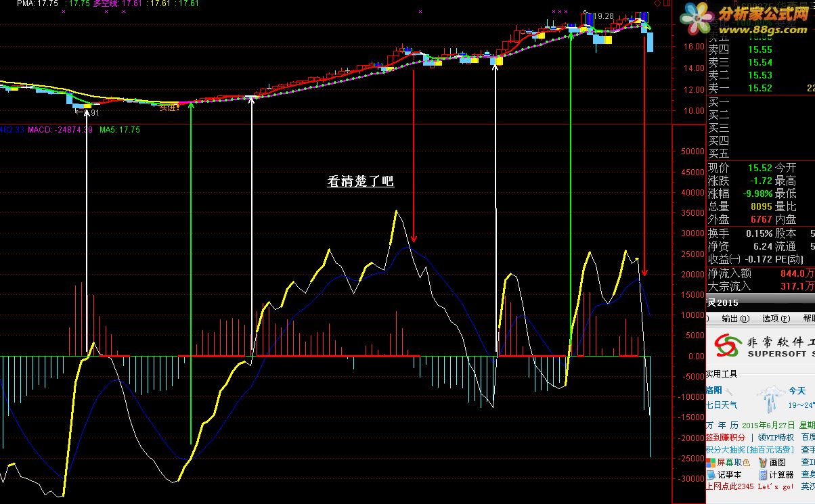Click the 换手 0.15% value

pyautogui.click(x=759, y=233)
